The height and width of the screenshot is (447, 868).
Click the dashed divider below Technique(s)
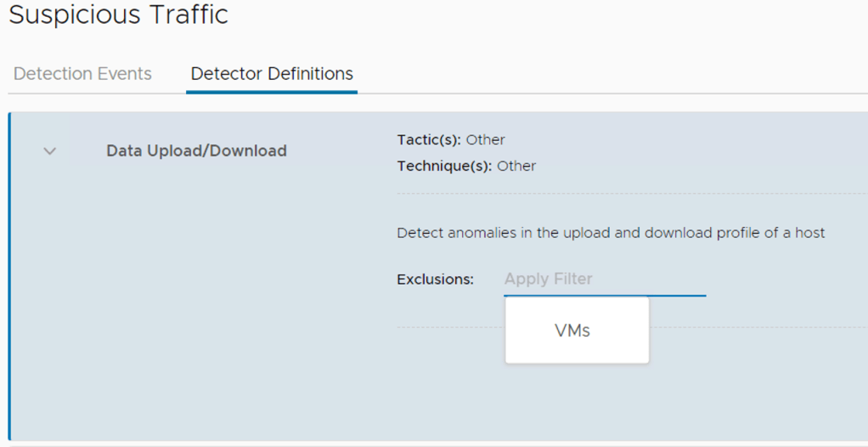click(628, 194)
